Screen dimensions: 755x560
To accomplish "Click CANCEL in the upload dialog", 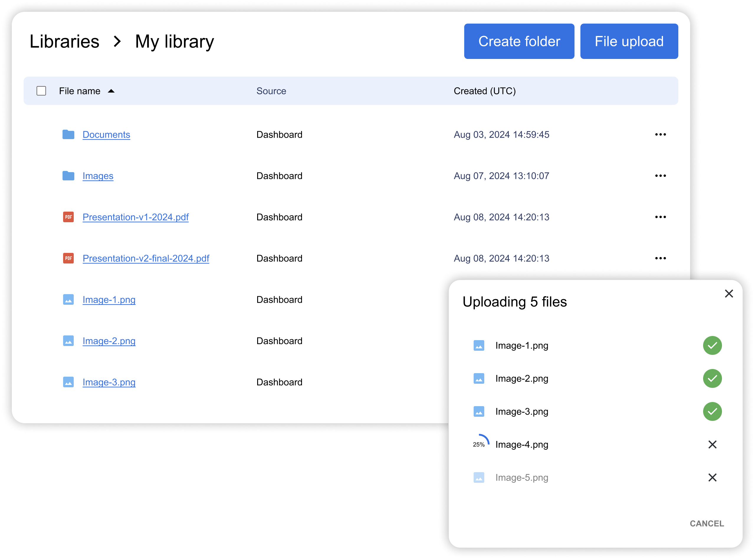I will click(x=707, y=523).
